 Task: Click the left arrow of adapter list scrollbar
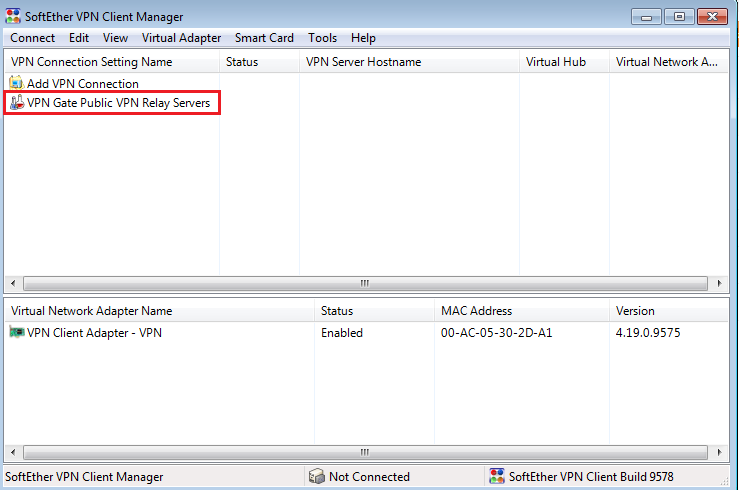pyautogui.click(x=13, y=452)
